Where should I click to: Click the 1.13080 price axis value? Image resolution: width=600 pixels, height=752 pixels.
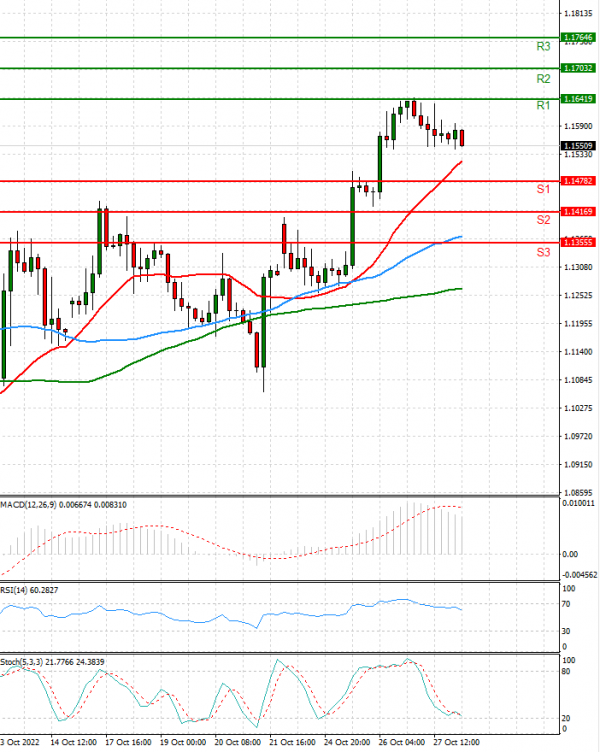(578, 267)
